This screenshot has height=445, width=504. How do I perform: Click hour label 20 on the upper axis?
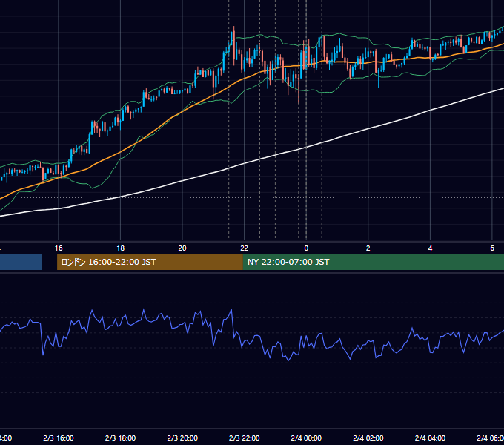[x=182, y=248]
